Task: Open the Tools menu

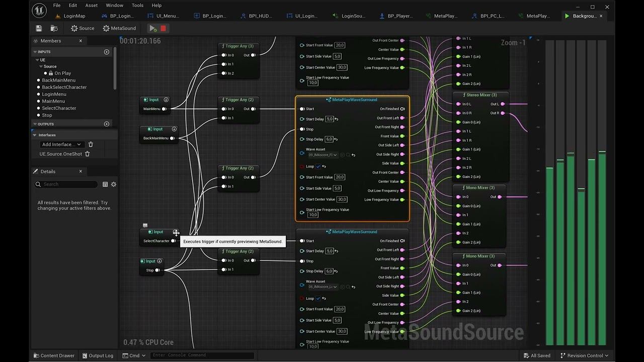Action: pos(137,5)
